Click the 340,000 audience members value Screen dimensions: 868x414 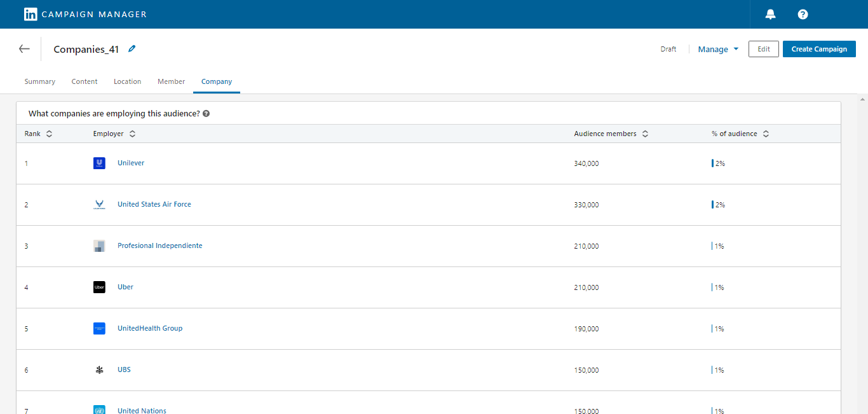pyautogui.click(x=587, y=163)
